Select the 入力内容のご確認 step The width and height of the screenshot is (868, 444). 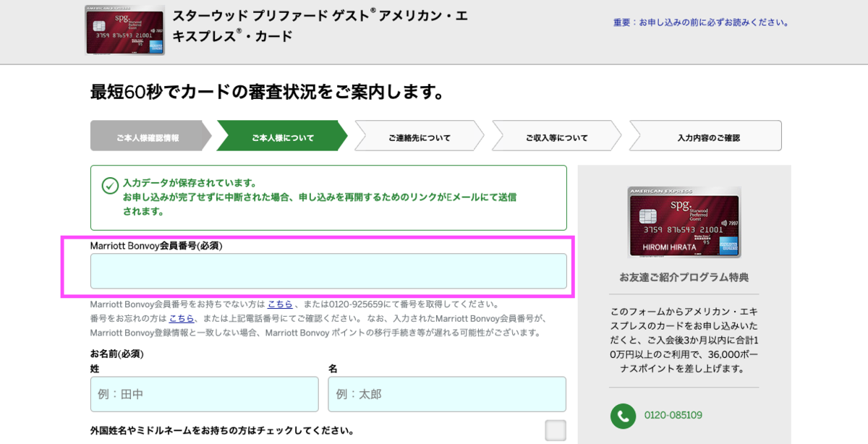pos(704,135)
